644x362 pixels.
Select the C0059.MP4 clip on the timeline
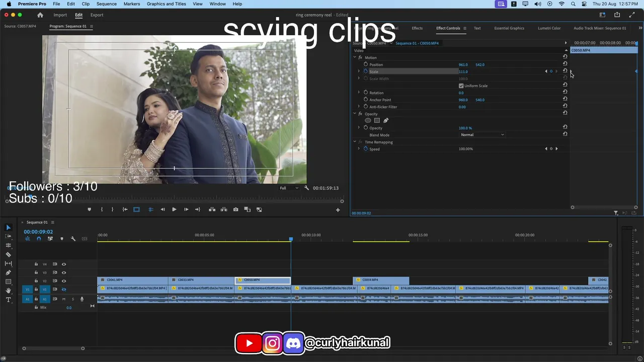[381, 280]
